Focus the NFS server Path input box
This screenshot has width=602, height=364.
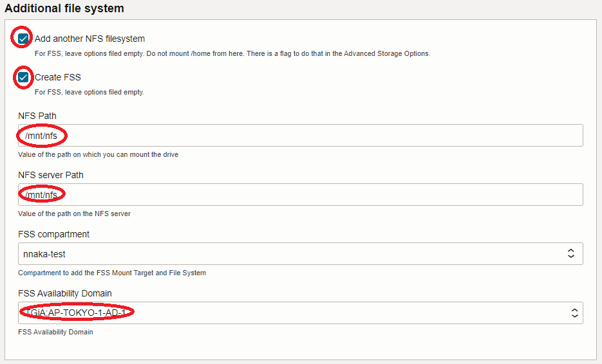click(300, 195)
